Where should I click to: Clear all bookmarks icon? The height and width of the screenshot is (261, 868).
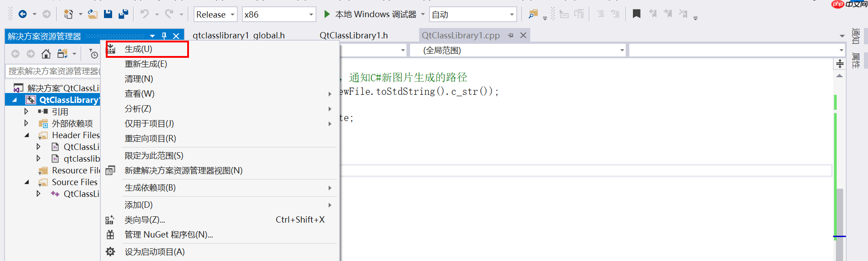[x=683, y=14]
